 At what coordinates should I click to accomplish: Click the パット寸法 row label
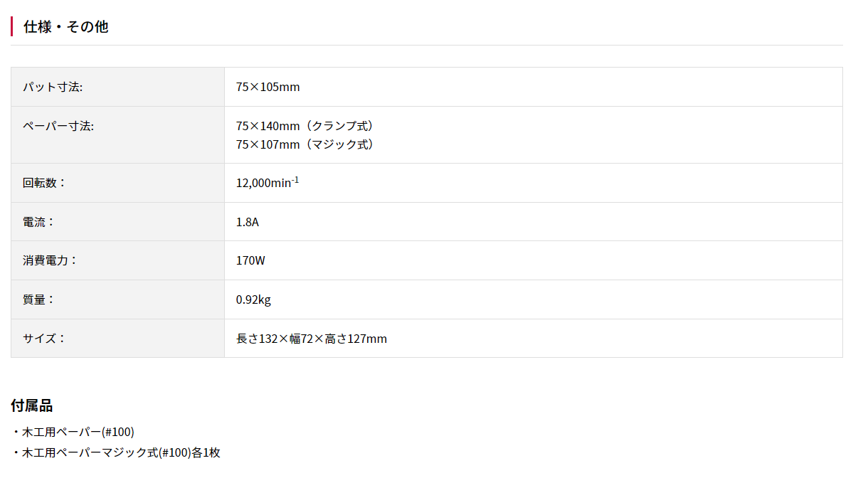pyautogui.click(x=53, y=87)
